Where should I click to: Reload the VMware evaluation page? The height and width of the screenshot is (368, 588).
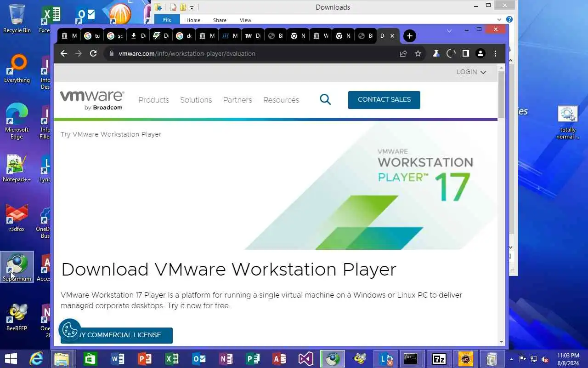pos(93,53)
